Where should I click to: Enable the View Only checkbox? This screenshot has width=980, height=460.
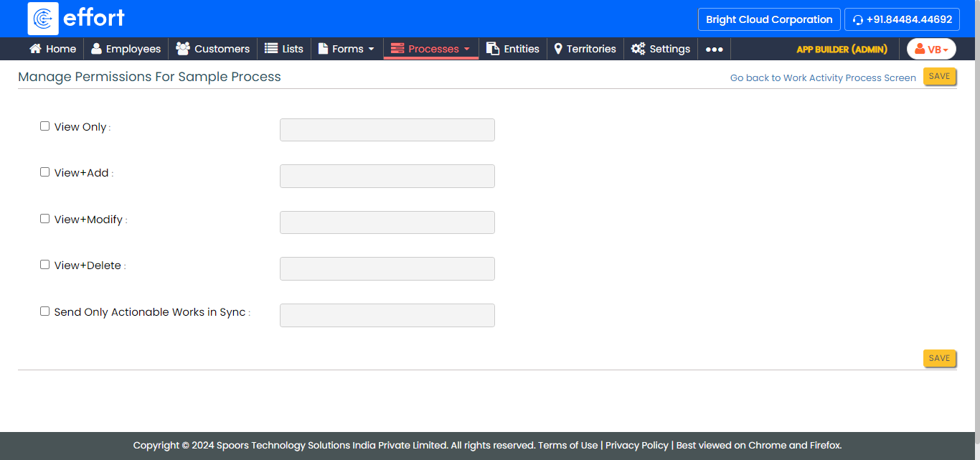click(x=44, y=126)
